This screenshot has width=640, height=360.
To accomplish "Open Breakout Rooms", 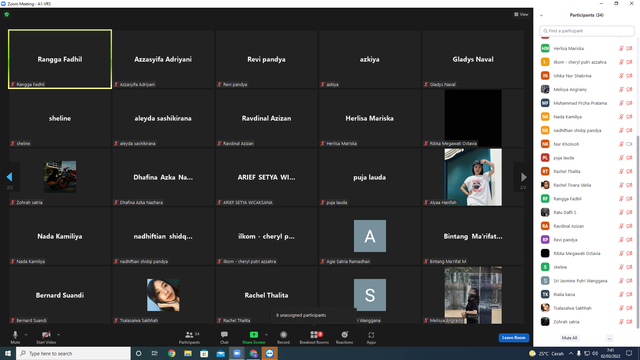I will 314,337.
